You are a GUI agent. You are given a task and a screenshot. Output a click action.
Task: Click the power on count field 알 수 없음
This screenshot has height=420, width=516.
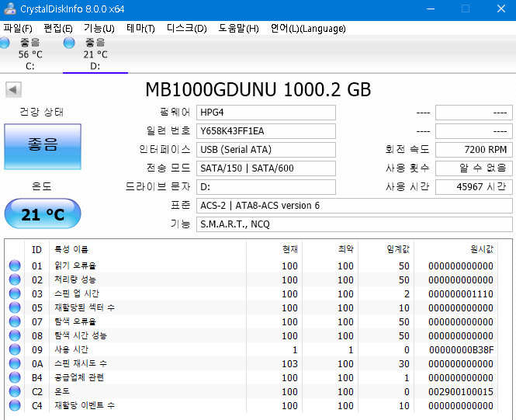[x=474, y=168]
